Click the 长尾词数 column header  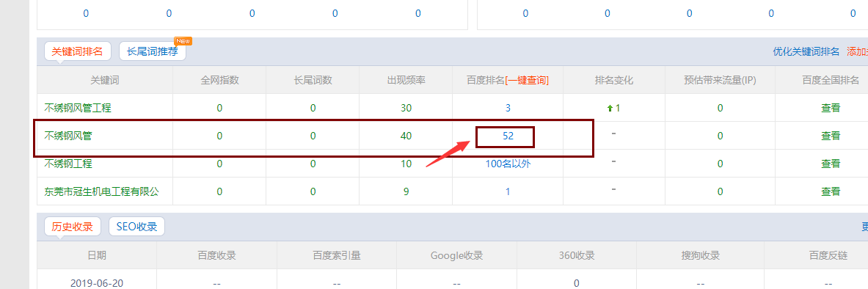click(x=313, y=80)
